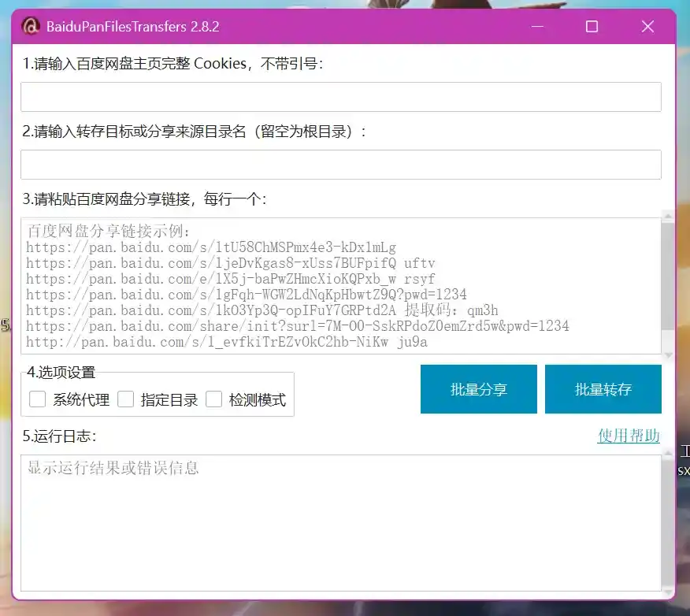Toggle the 指定目录 checkbox
This screenshot has width=690, height=616.
pyautogui.click(x=125, y=399)
